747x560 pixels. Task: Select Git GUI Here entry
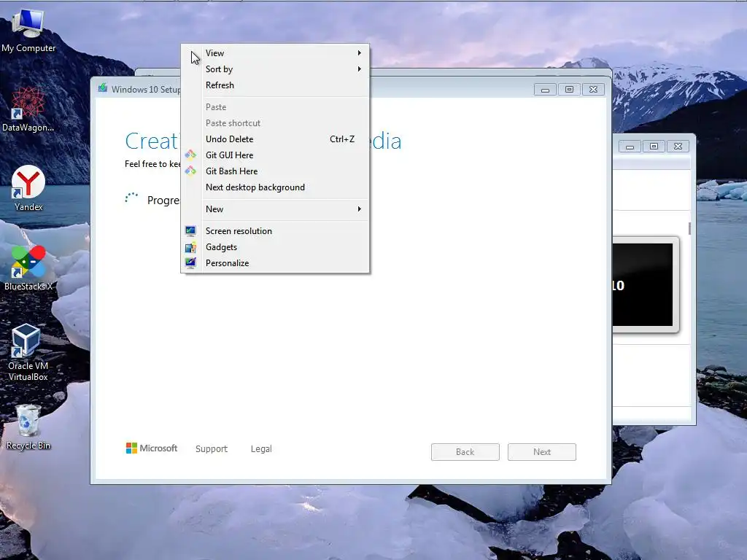coord(275,155)
